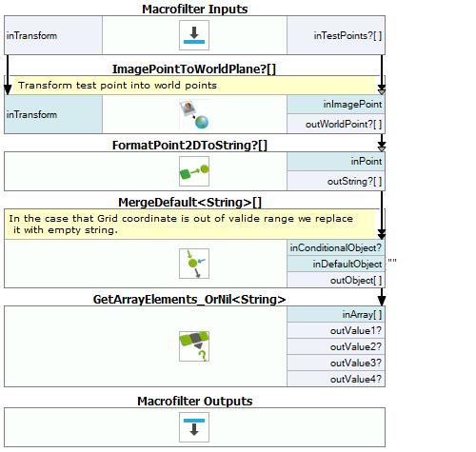476x452 pixels.
Task: Click the outValue3? output port
Action: [336, 363]
